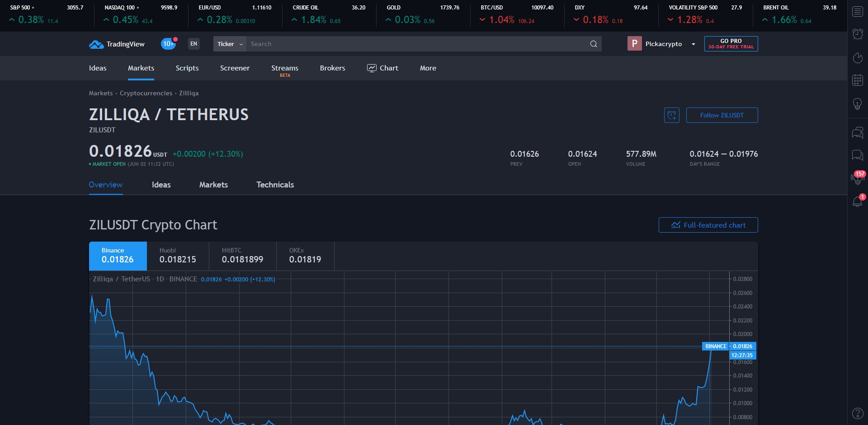Click the 10+ notifications badge

[x=169, y=44]
